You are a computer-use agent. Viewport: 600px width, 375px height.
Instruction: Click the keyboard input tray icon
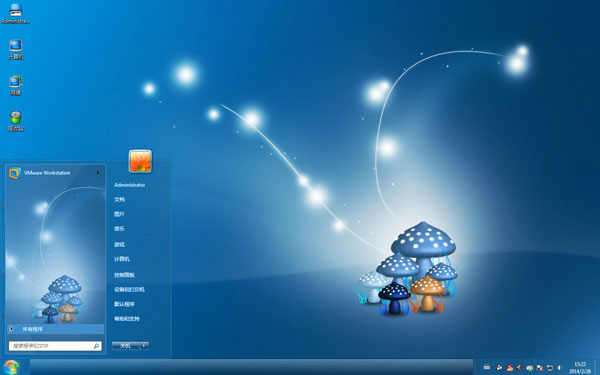(x=487, y=367)
